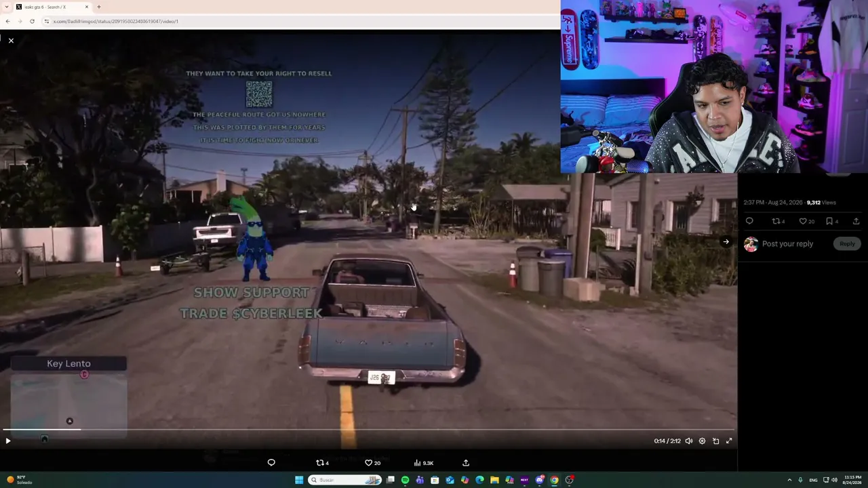Image resolution: width=868 pixels, height=488 pixels.
Task: Mute the video with the speaker icon
Action: [x=689, y=441]
